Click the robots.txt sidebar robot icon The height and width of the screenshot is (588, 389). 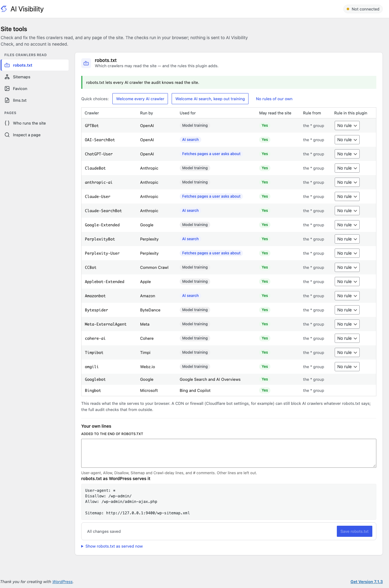coord(7,65)
